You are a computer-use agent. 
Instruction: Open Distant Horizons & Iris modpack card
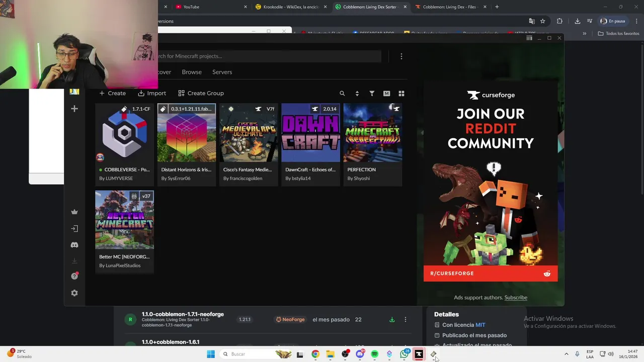tap(186, 144)
